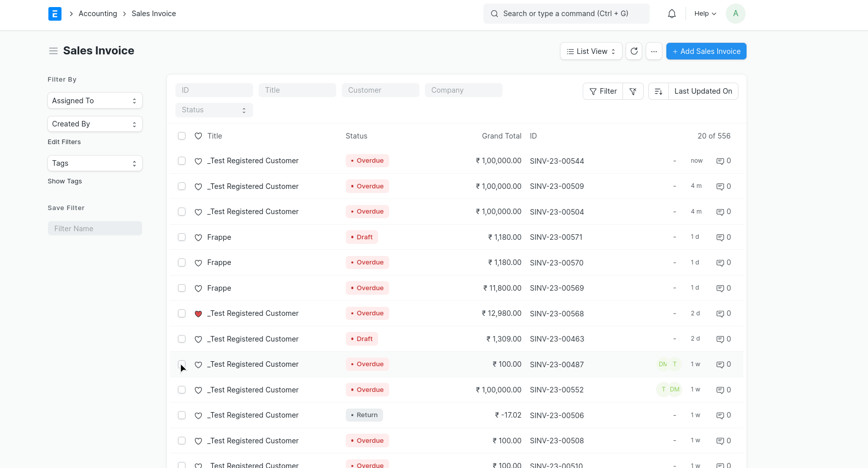Open the ERPNext home logo

point(55,14)
